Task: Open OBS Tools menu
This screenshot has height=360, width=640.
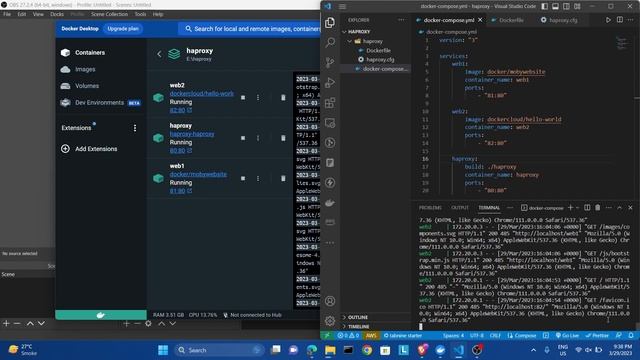Action: pyautogui.click(x=140, y=14)
